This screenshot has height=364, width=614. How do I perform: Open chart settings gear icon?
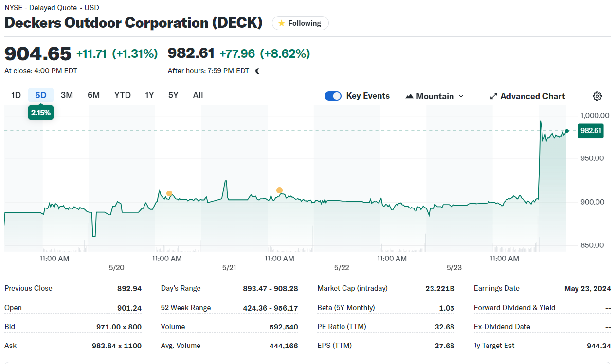[x=597, y=96]
